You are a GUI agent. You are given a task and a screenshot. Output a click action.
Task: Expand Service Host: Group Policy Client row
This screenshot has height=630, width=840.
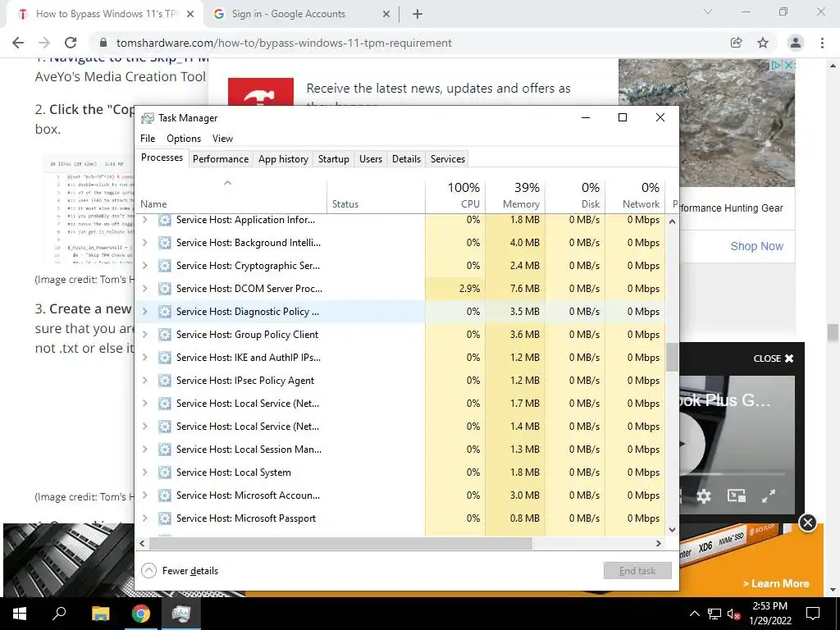[144, 335]
